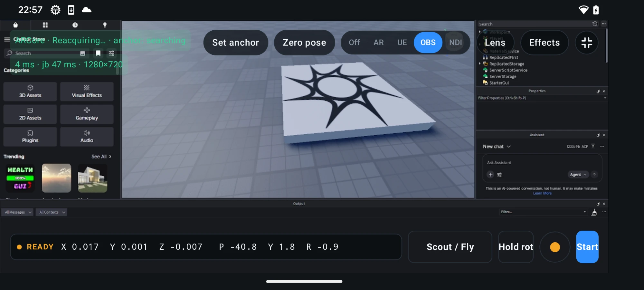Select the AR mode option
Image resolution: width=644 pixels, height=290 pixels.
(x=379, y=43)
